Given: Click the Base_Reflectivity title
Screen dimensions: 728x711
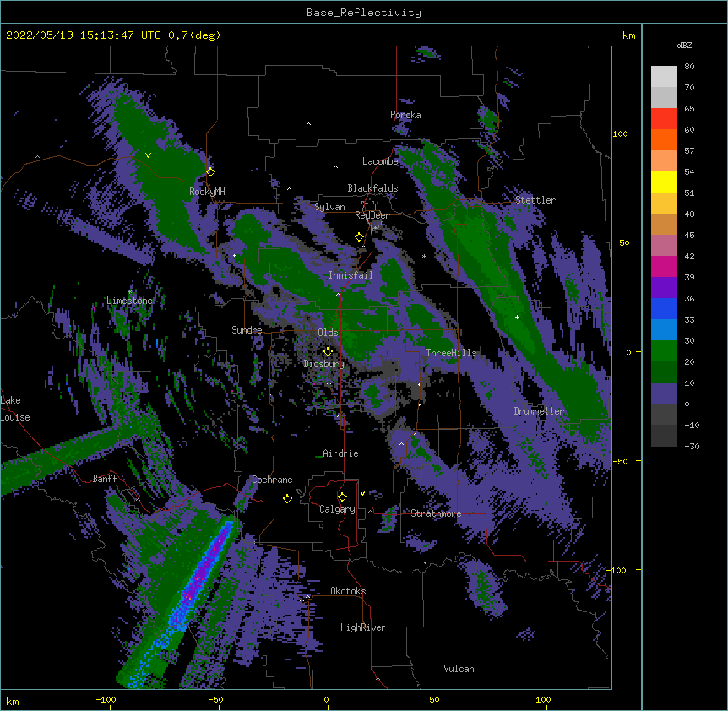Looking at the screenshot, I should click(x=364, y=13).
